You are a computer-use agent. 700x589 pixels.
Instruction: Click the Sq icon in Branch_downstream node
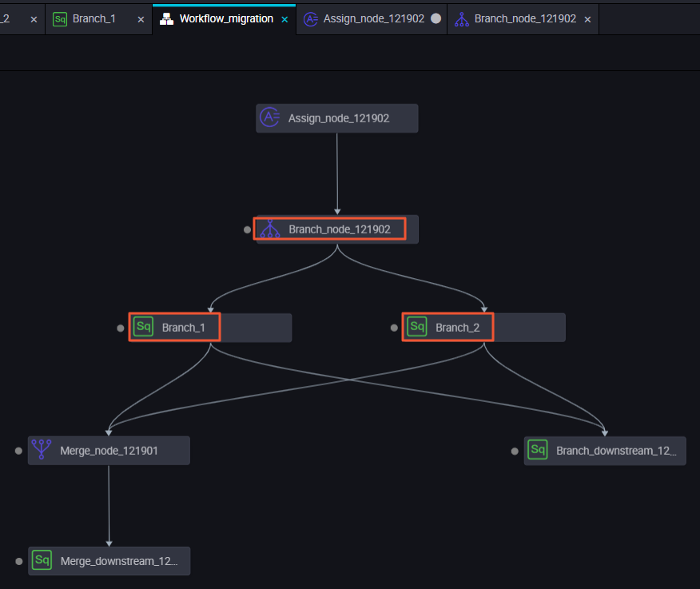[538, 450]
